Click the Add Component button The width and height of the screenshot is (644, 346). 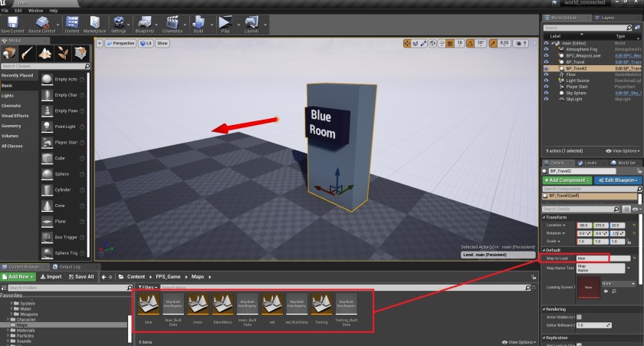pos(567,180)
